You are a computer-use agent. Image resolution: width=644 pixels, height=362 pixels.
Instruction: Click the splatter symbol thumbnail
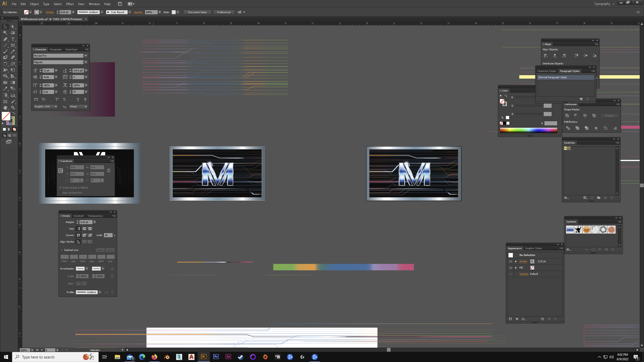coord(578,230)
